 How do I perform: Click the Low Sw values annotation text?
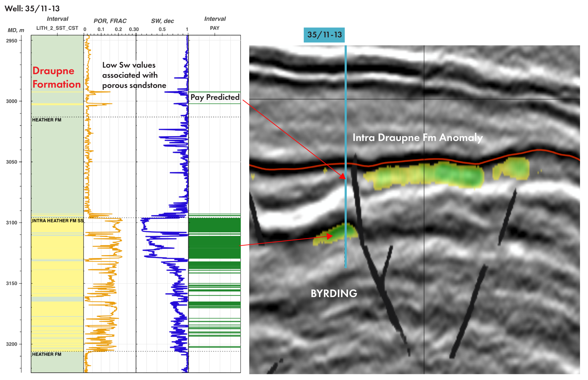[x=134, y=75]
